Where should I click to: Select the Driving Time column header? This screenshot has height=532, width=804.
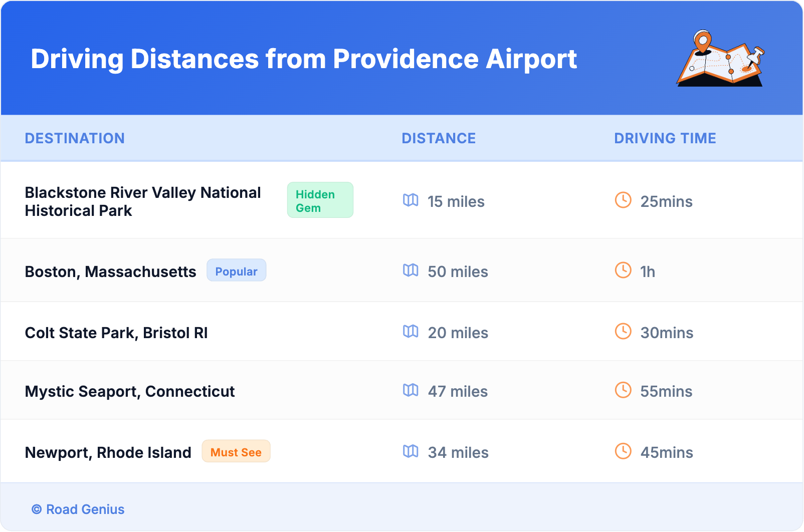click(665, 138)
